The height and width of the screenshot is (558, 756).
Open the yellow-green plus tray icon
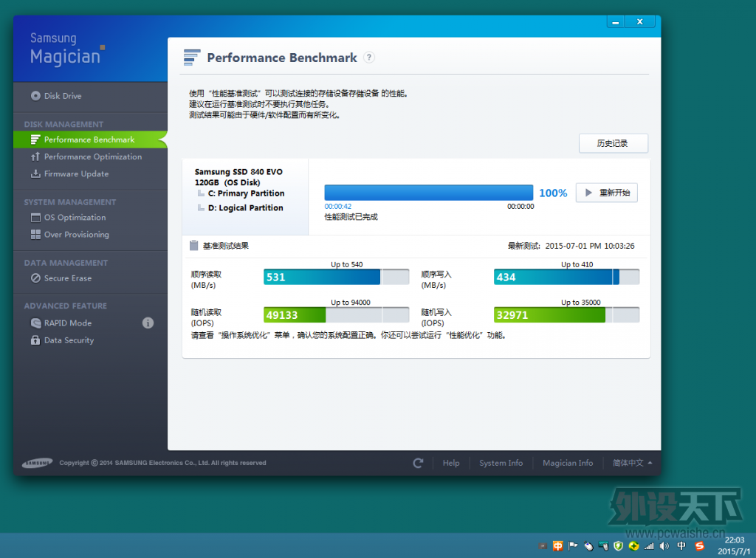coord(634,546)
